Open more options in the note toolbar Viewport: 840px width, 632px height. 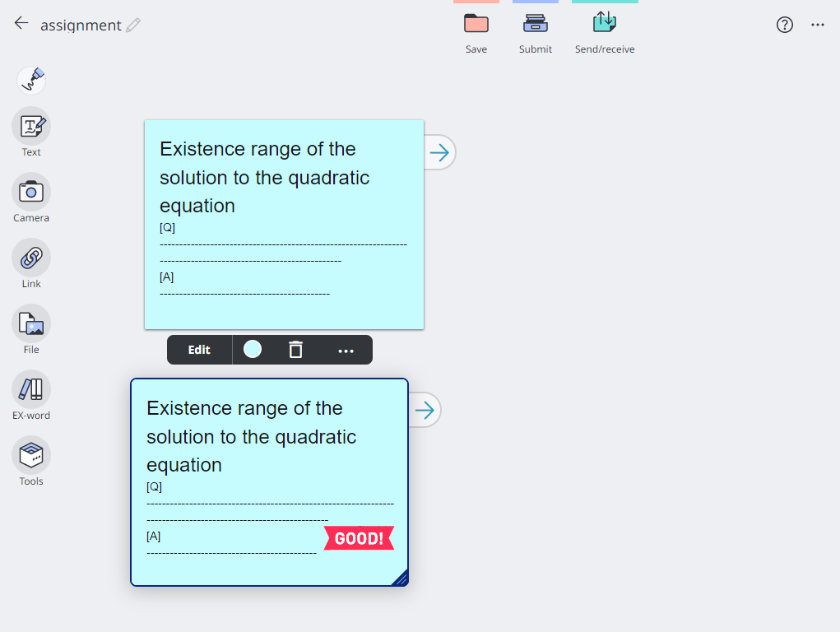pos(346,351)
